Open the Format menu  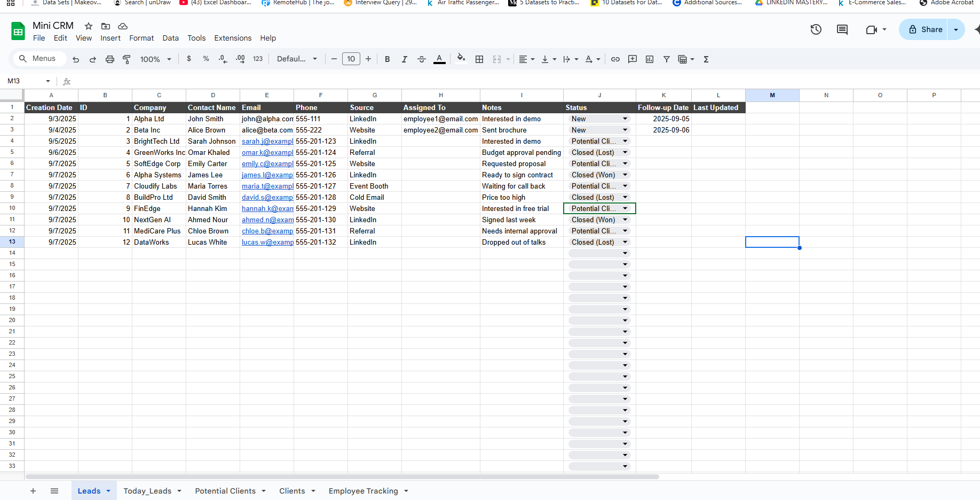(141, 38)
